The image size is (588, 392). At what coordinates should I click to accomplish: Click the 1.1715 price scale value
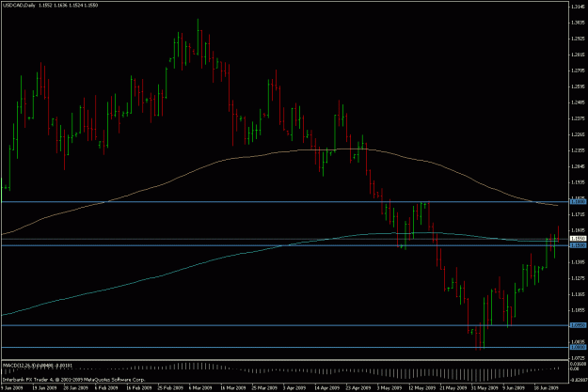click(x=578, y=214)
